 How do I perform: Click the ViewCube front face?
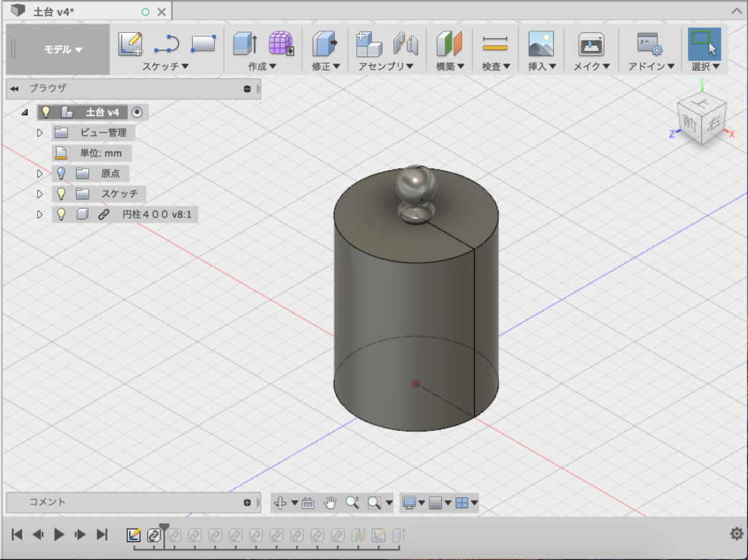(x=690, y=123)
